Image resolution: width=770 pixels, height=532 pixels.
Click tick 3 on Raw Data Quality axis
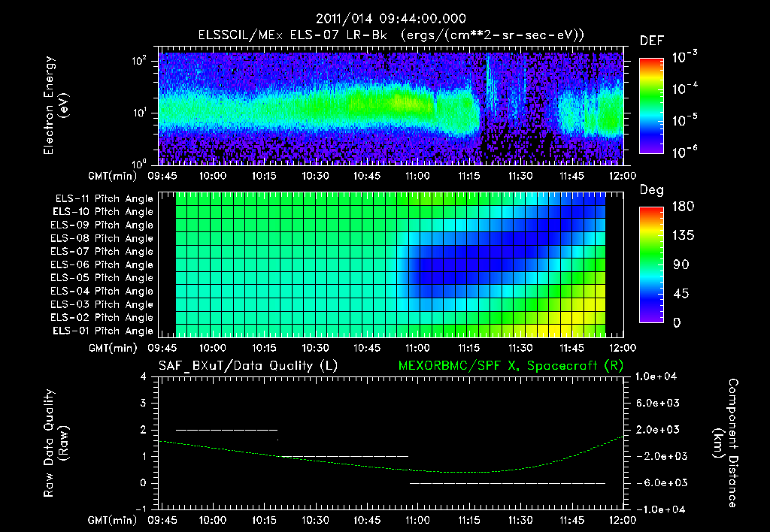click(143, 404)
